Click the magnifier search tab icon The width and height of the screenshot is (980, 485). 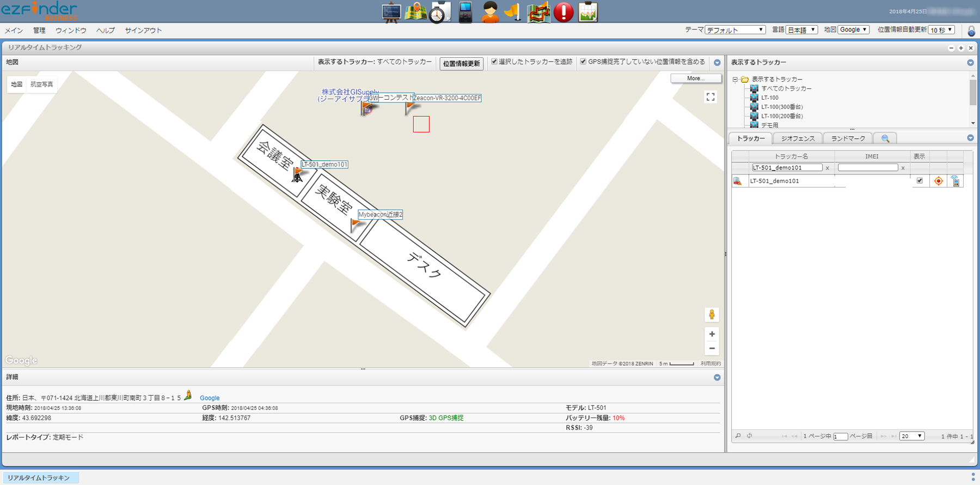pos(885,138)
